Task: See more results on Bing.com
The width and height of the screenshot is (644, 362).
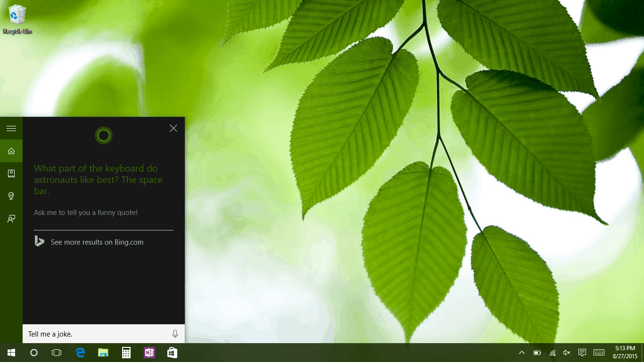Action: point(97,242)
